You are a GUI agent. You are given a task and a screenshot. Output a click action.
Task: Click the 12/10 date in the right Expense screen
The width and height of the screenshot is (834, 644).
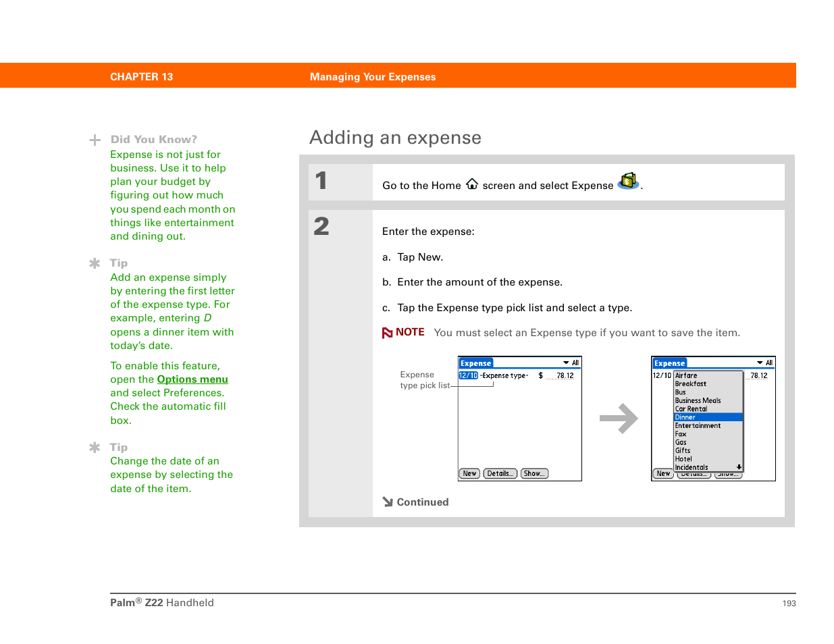point(662,375)
